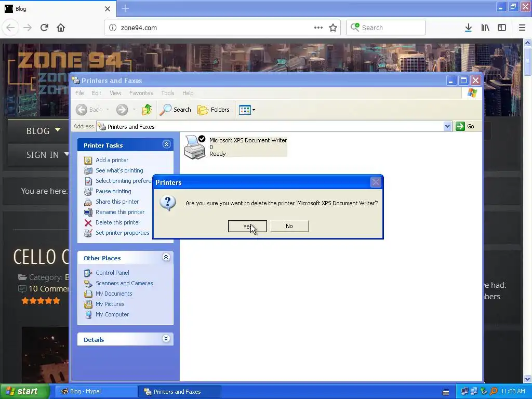Image resolution: width=532 pixels, height=399 pixels.
Task: Show site information icon in URL bar
Action: coord(113,28)
